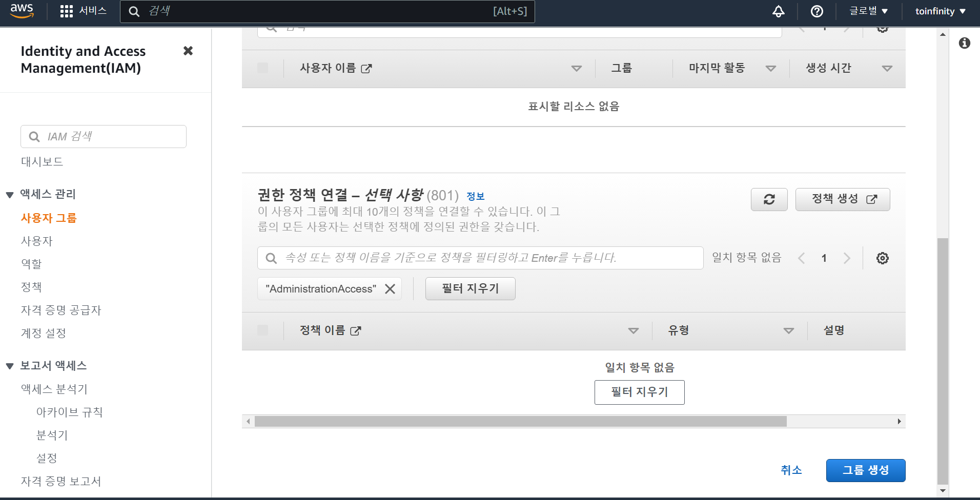Close the IAM navigation panel
This screenshot has height=500, width=980.
click(x=188, y=51)
